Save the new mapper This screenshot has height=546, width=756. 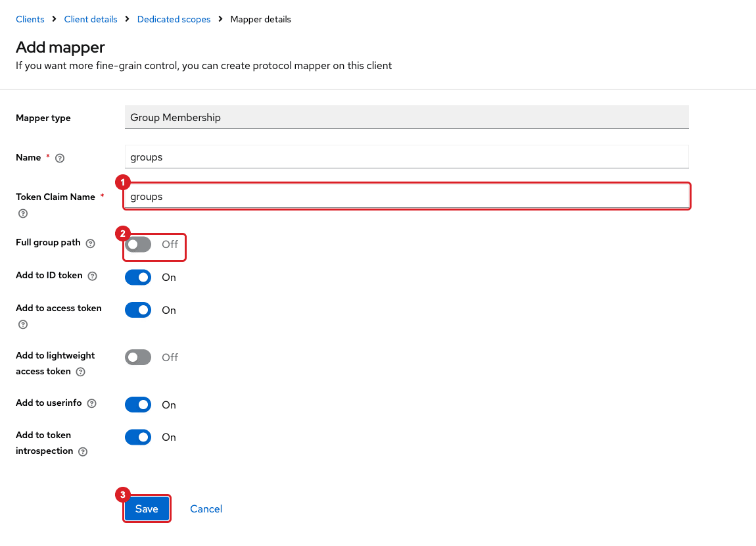(147, 509)
